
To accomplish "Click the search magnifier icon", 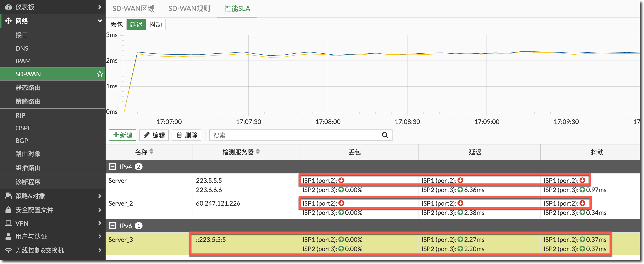I will pyautogui.click(x=385, y=135).
